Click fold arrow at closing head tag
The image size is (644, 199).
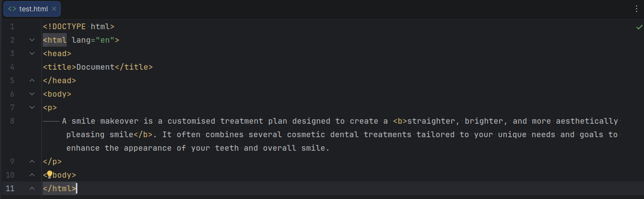32,81
